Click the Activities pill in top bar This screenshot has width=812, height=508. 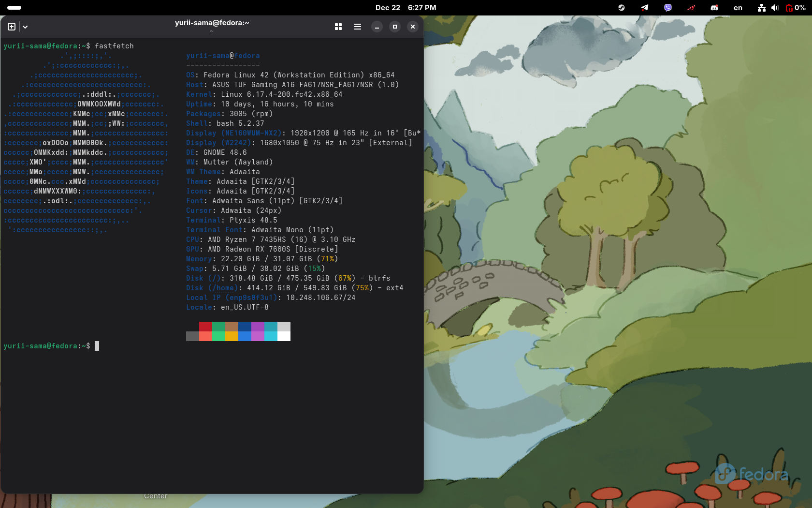pyautogui.click(x=14, y=8)
